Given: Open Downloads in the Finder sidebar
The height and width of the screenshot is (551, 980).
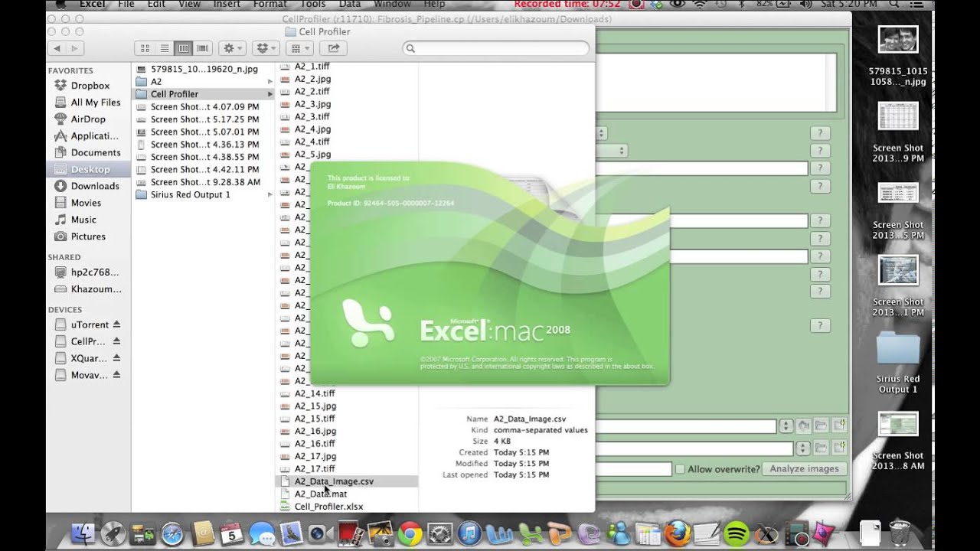Looking at the screenshot, I should click(95, 186).
